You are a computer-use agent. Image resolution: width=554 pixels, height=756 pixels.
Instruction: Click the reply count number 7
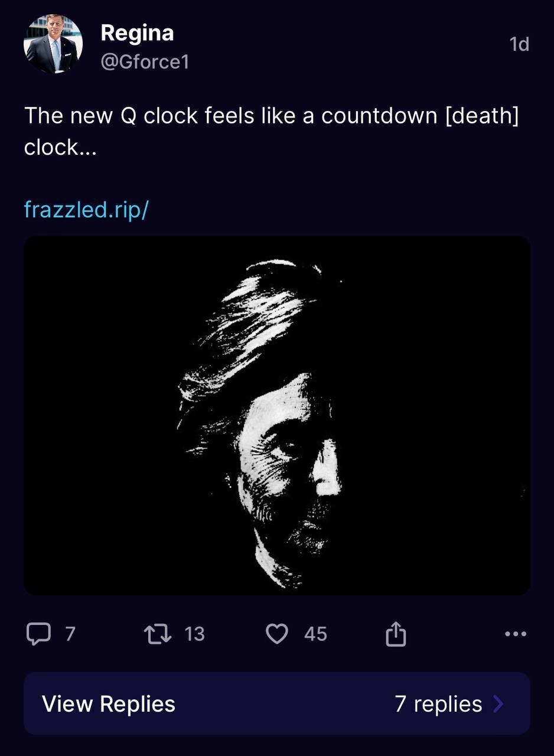[70, 634]
